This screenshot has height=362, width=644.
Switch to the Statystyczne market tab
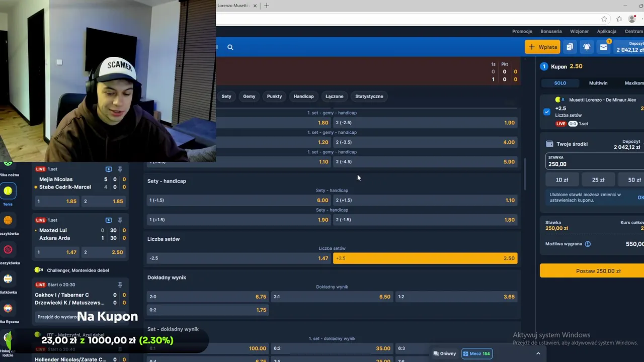(369, 97)
